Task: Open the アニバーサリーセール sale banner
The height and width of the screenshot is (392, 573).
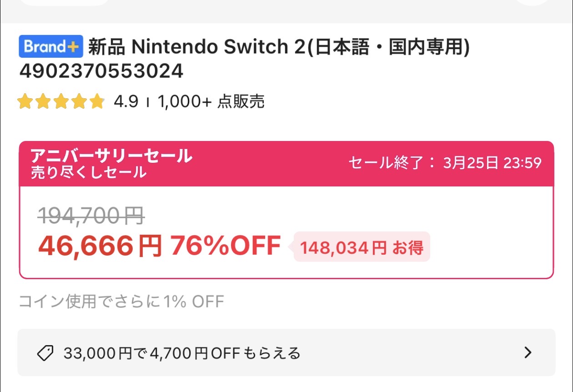Action: pyautogui.click(x=111, y=156)
